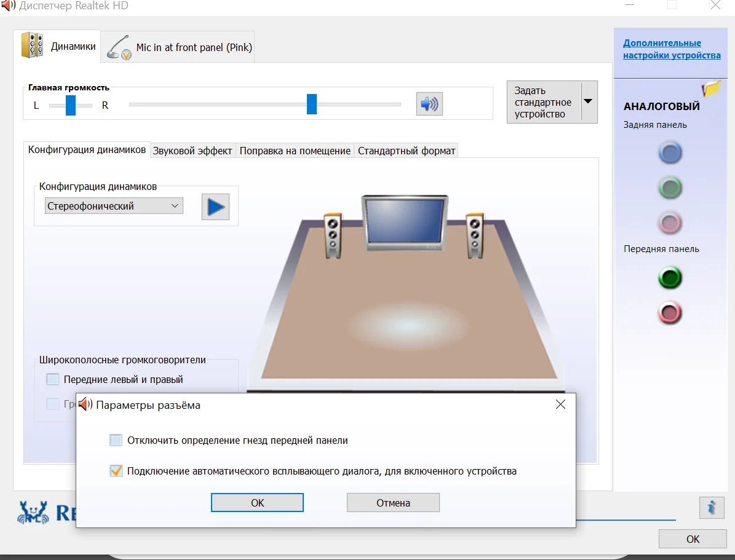Open the Стандартный формат tab
Image resolution: width=735 pixels, height=560 pixels.
point(407,151)
